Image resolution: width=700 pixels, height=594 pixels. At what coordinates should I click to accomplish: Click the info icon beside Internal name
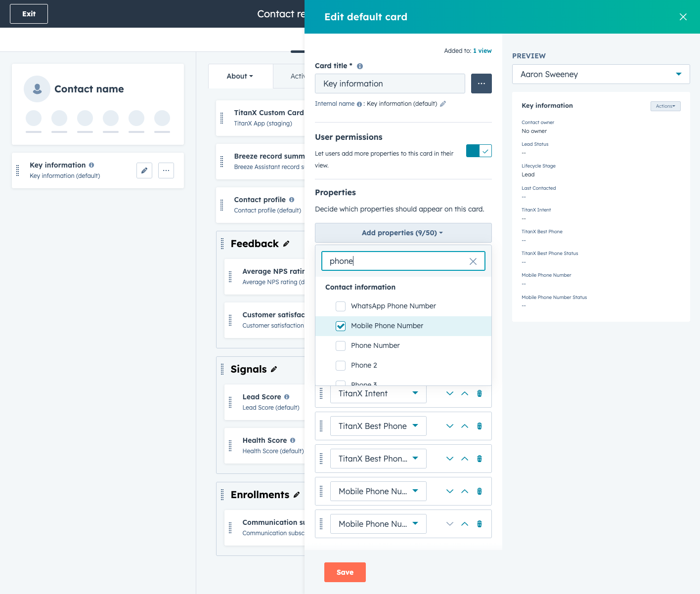(359, 104)
